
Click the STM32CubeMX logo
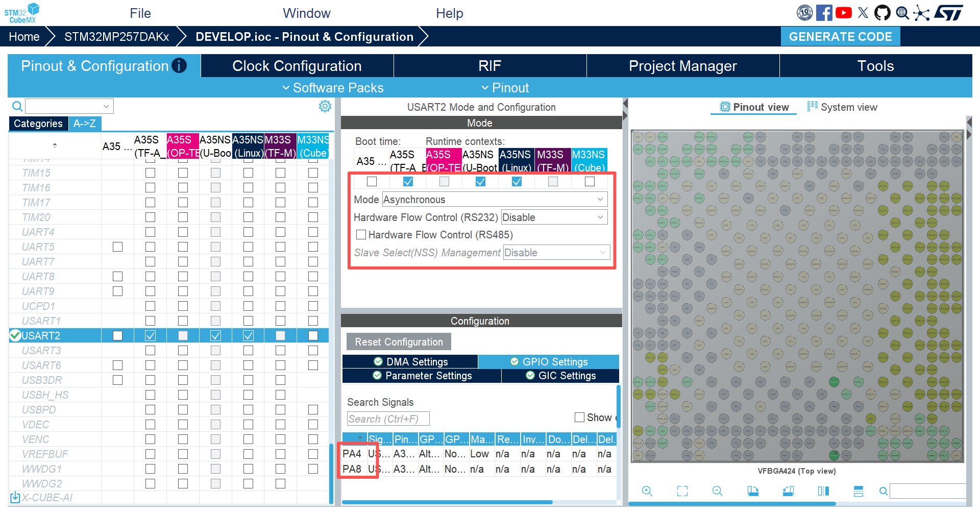(x=21, y=13)
